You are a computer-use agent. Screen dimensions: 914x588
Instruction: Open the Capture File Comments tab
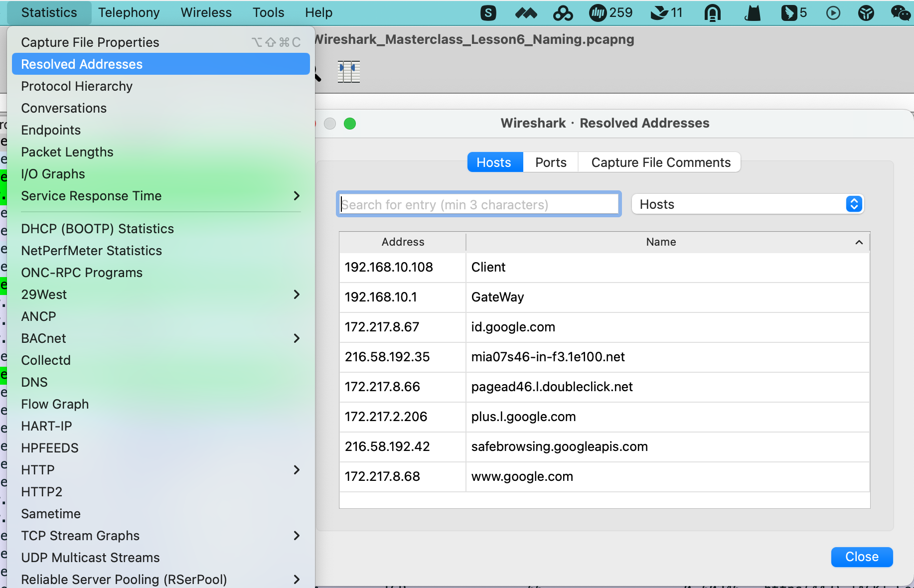pos(660,162)
